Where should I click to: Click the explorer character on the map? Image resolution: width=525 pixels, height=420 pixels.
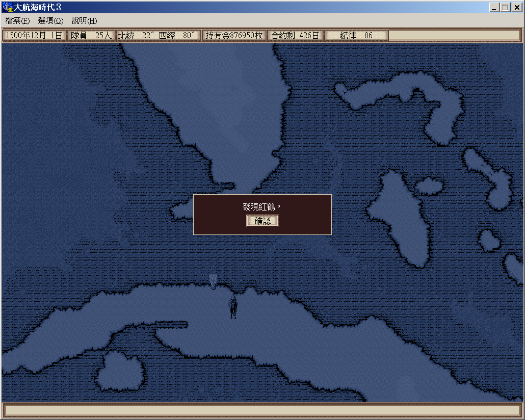(x=233, y=307)
